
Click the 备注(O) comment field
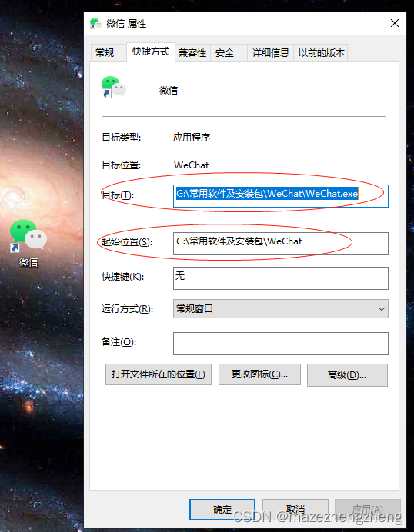click(x=281, y=344)
